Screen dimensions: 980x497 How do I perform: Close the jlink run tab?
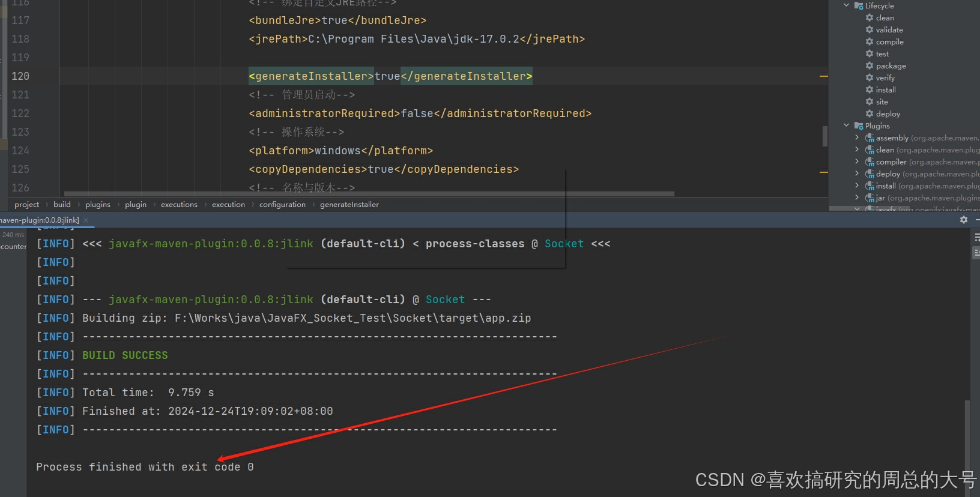pyautogui.click(x=86, y=220)
